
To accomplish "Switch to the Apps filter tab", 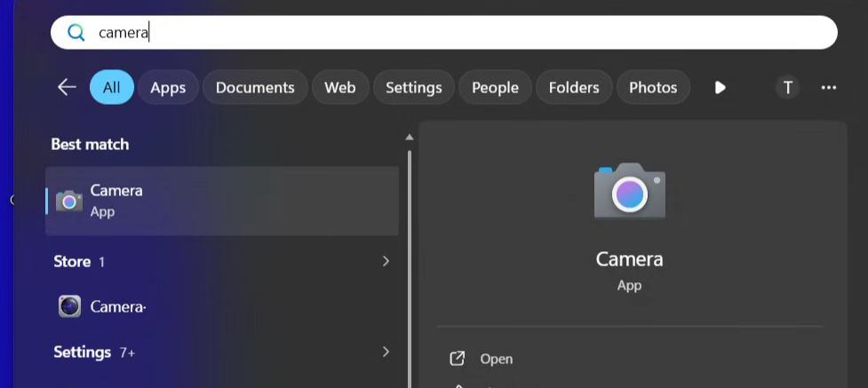I will pyautogui.click(x=168, y=87).
